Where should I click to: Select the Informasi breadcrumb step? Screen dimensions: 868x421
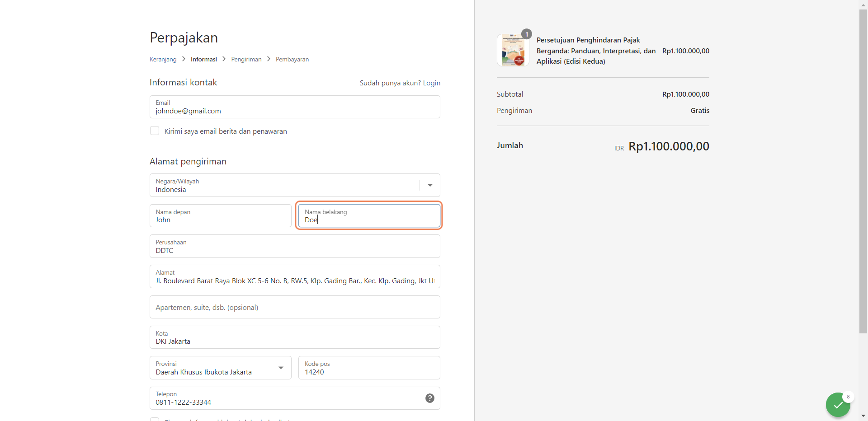(x=204, y=59)
